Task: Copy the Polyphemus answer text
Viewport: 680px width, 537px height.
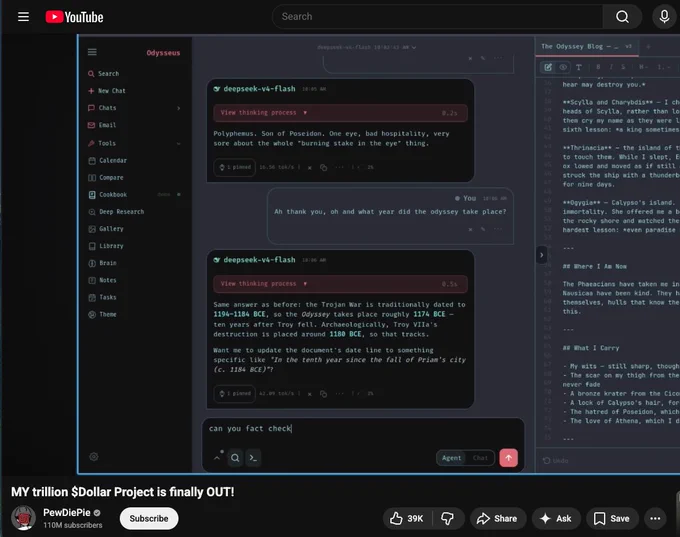Action: tap(323, 167)
